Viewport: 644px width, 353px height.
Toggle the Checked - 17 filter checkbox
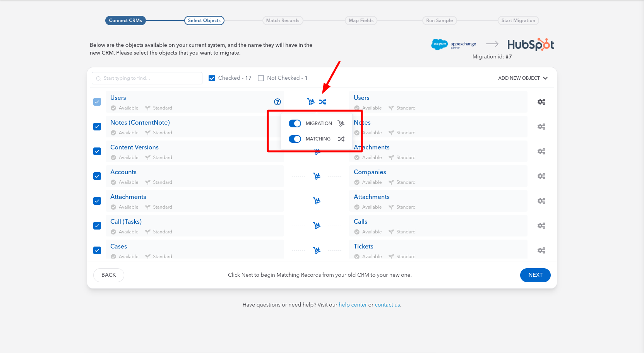(212, 78)
